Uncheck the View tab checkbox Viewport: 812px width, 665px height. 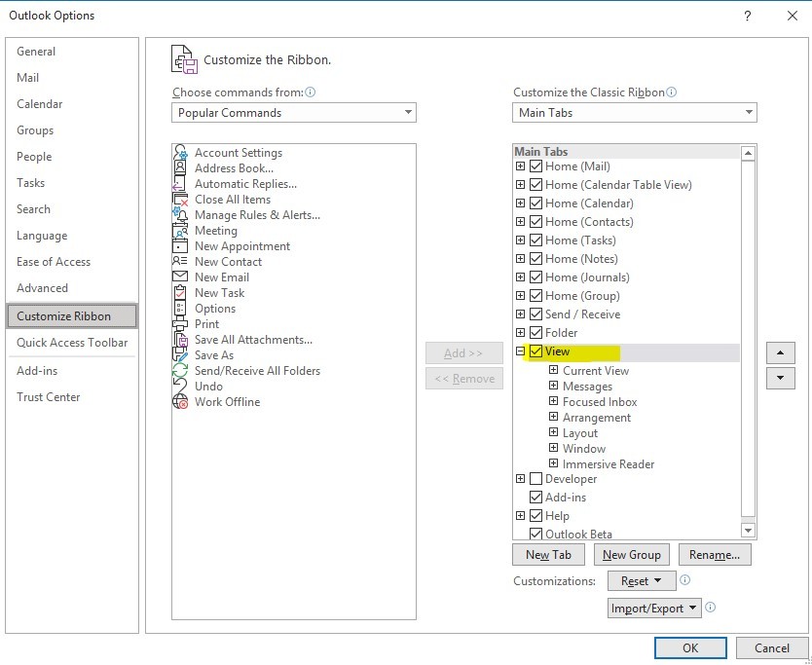(x=536, y=351)
